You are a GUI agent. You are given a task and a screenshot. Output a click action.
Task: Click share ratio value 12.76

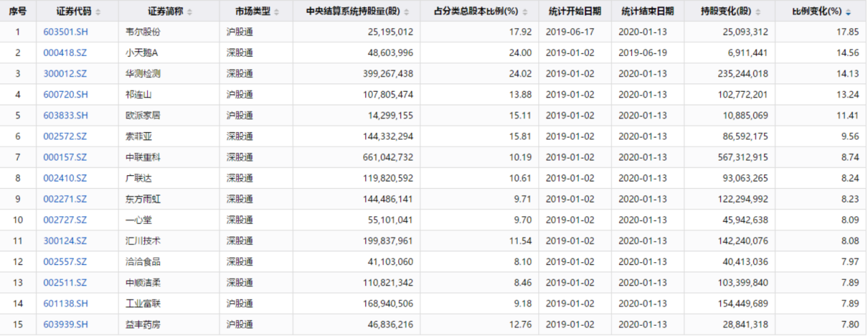coord(521,324)
